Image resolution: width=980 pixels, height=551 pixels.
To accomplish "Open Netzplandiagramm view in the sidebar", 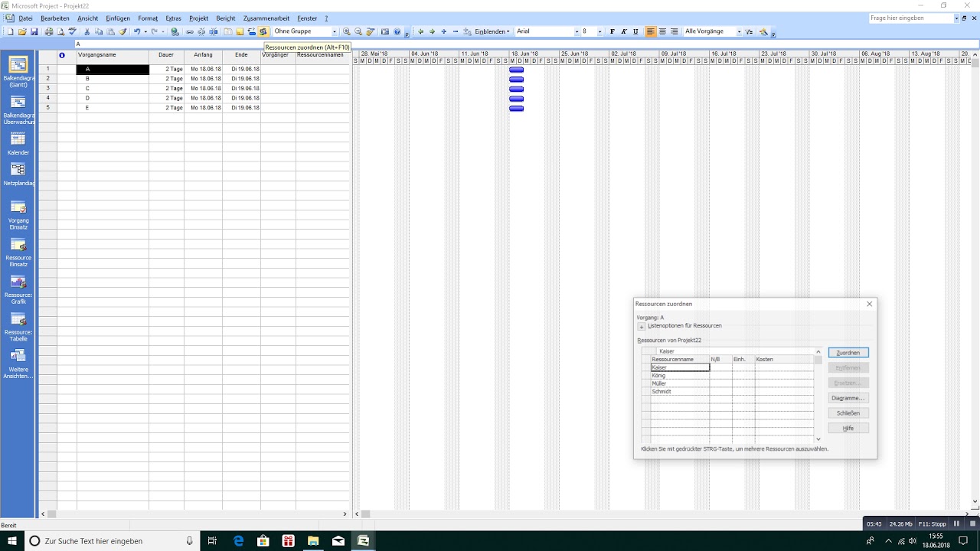I will [18, 174].
